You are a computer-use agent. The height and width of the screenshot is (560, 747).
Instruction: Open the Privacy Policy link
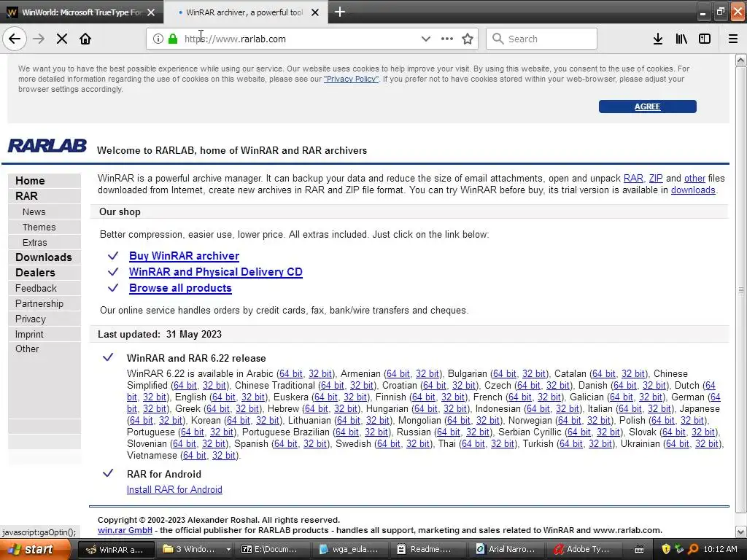[x=351, y=79]
